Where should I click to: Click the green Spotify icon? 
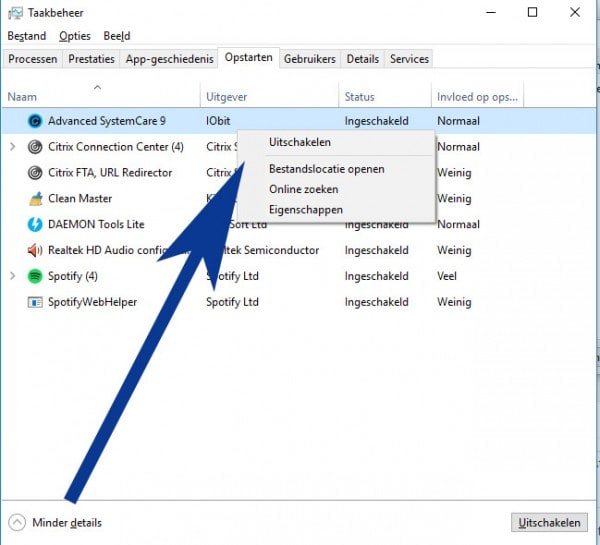click(35, 276)
